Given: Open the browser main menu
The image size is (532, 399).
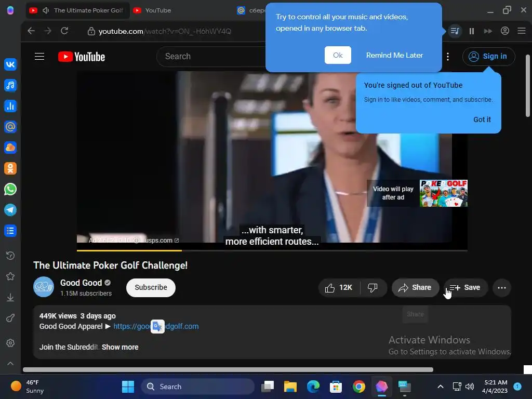Looking at the screenshot, I should pyautogui.click(x=522, y=31).
